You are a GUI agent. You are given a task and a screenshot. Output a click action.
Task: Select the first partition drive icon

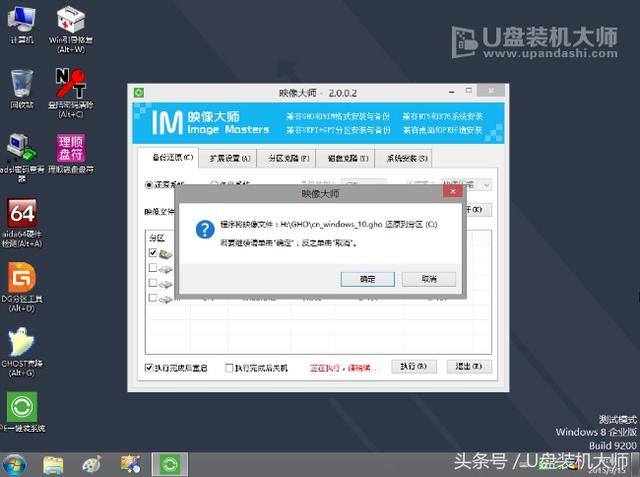click(x=166, y=254)
